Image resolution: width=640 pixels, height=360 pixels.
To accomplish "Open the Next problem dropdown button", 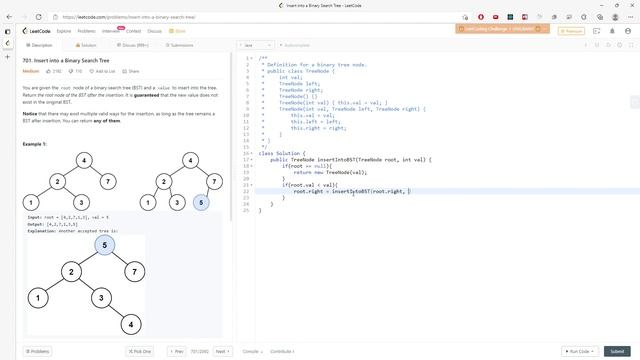I will coord(223,351).
